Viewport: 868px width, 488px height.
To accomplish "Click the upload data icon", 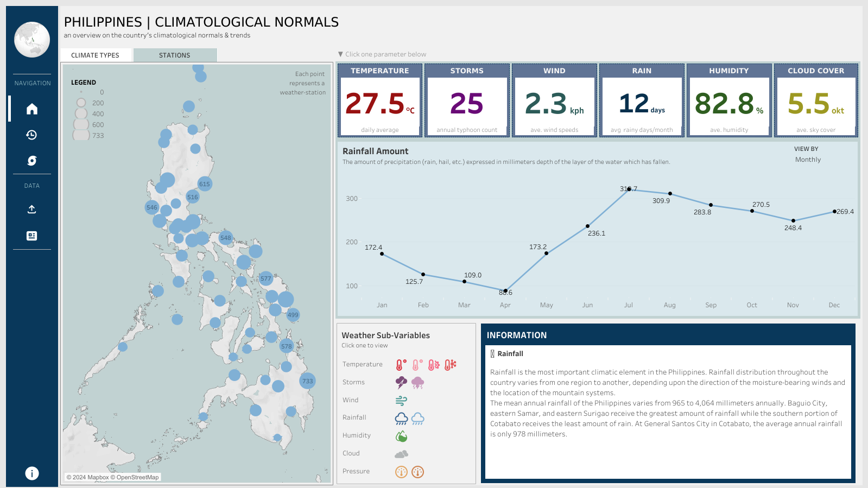I will [32, 210].
